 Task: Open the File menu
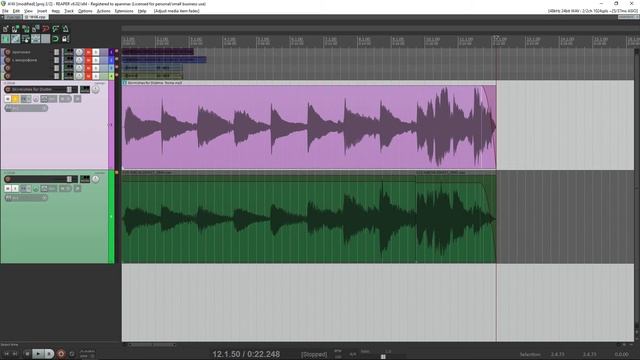5,11
